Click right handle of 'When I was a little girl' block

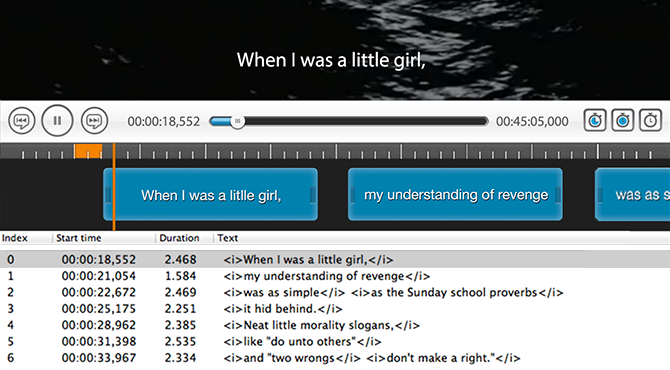(313, 195)
